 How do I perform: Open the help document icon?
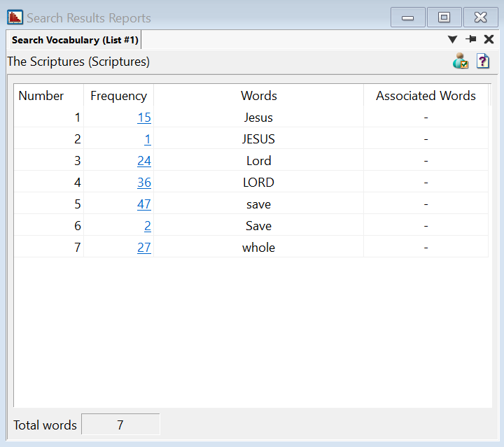483,62
